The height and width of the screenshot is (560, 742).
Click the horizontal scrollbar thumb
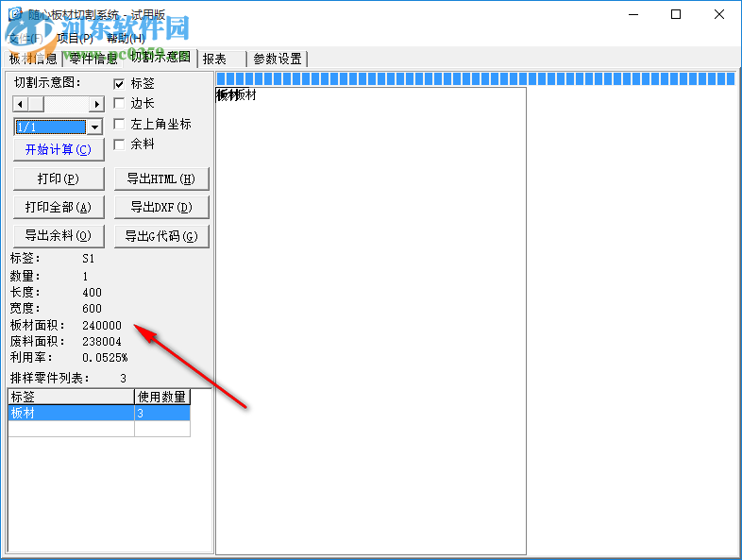[36, 104]
